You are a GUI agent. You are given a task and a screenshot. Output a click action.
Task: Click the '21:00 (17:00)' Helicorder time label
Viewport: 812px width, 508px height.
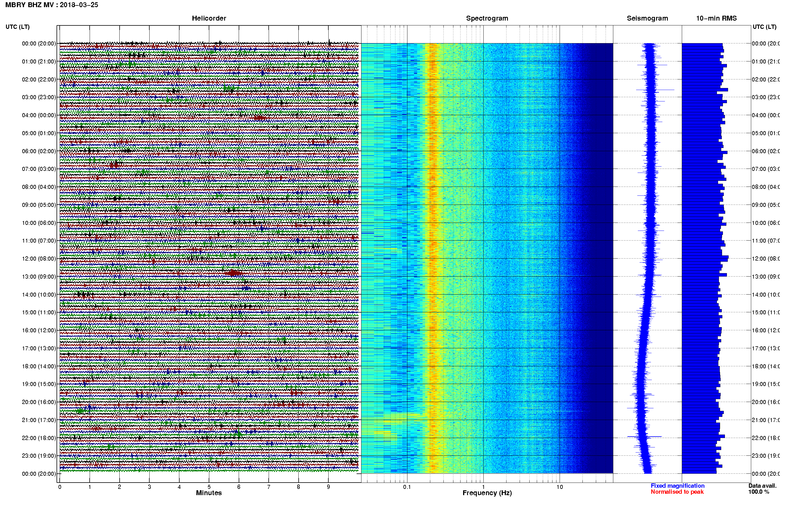click(x=39, y=420)
